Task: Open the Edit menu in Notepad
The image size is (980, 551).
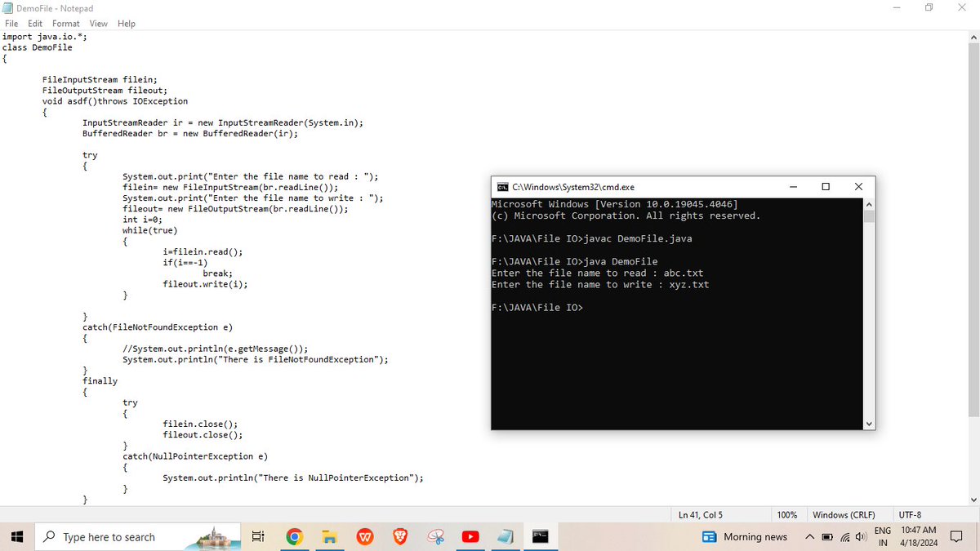Action: click(x=35, y=24)
